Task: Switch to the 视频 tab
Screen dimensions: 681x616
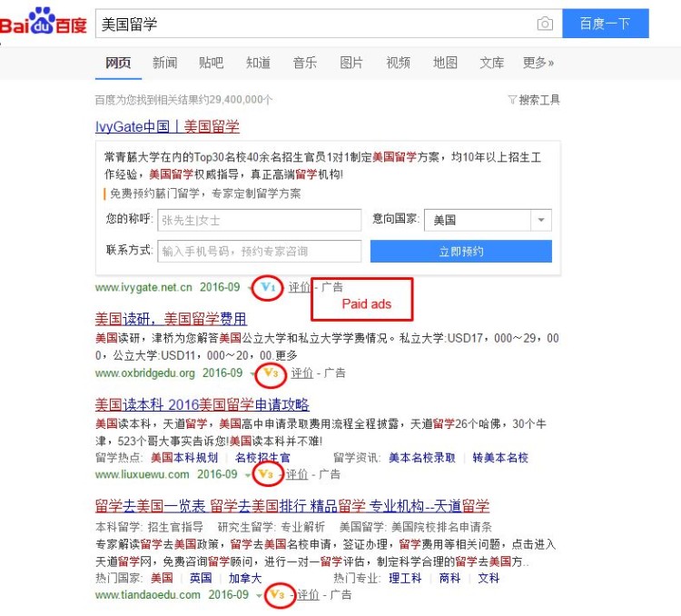Action: pyautogui.click(x=398, y=63)
